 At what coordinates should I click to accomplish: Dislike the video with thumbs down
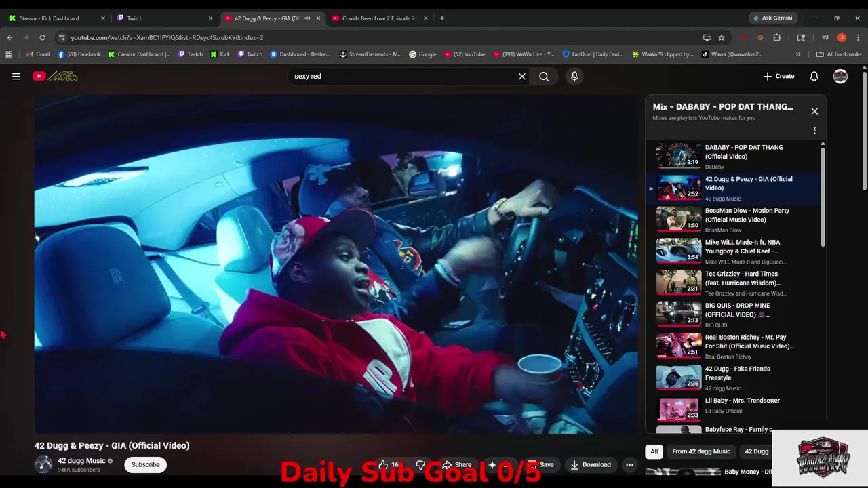point(420,464)
